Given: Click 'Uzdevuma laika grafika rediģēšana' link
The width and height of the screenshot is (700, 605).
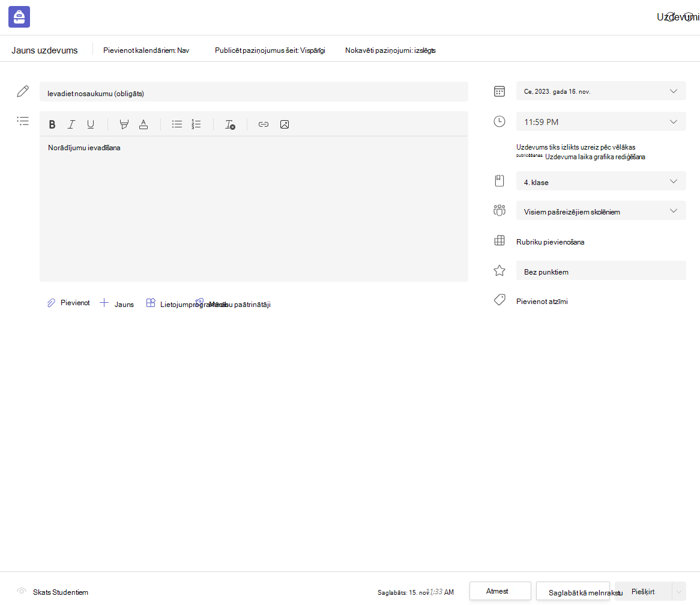Looking at the screenshot, I should [x=595, y=157].
